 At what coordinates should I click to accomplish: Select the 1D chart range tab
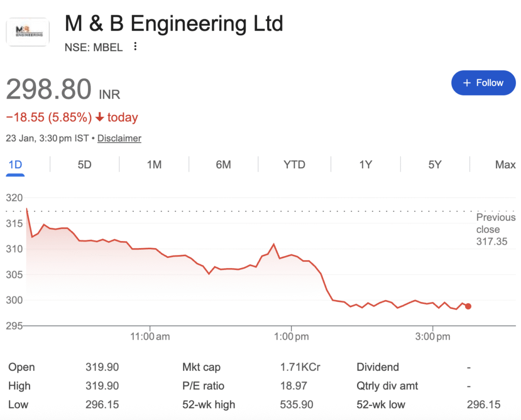pyautogui.click(x=15, y=165)
